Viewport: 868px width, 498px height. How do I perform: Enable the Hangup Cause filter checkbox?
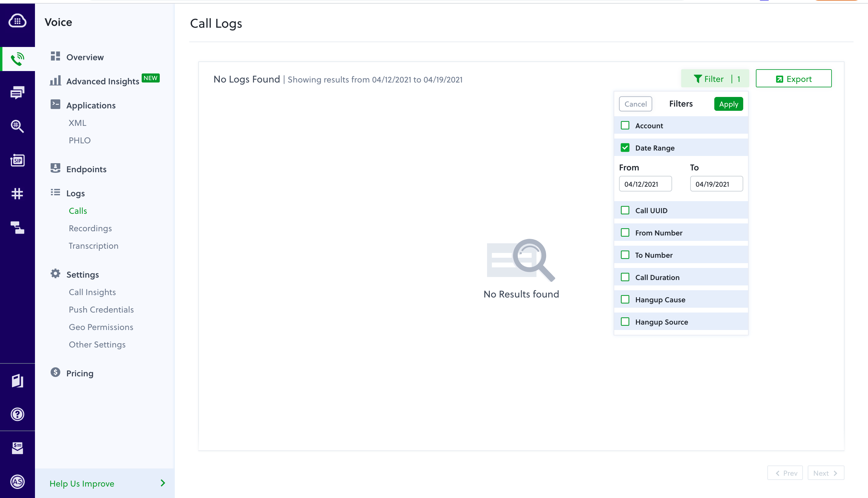coord(625,299)
